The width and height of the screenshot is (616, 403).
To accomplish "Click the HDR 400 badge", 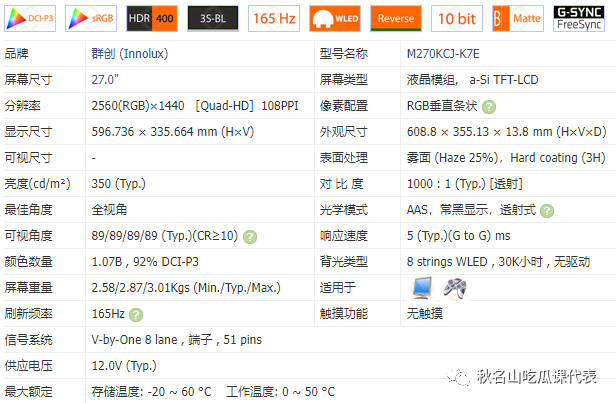I will point(152,18).
